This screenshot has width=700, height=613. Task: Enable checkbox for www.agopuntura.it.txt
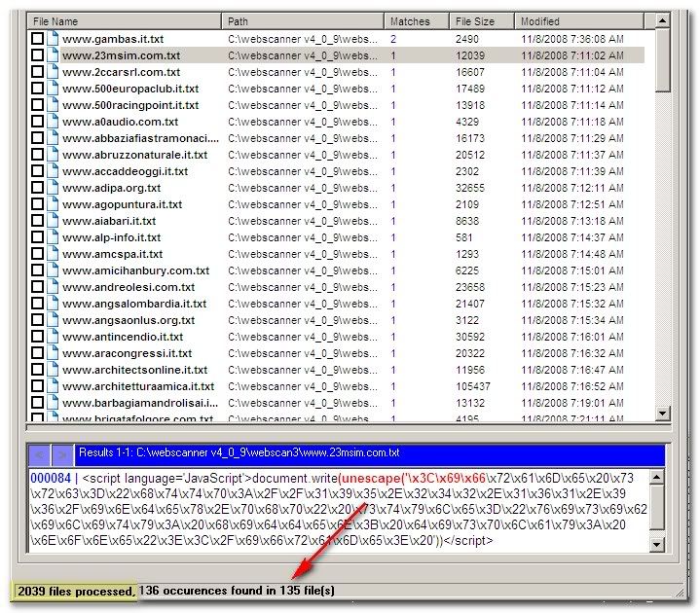(x=37, y=204)
